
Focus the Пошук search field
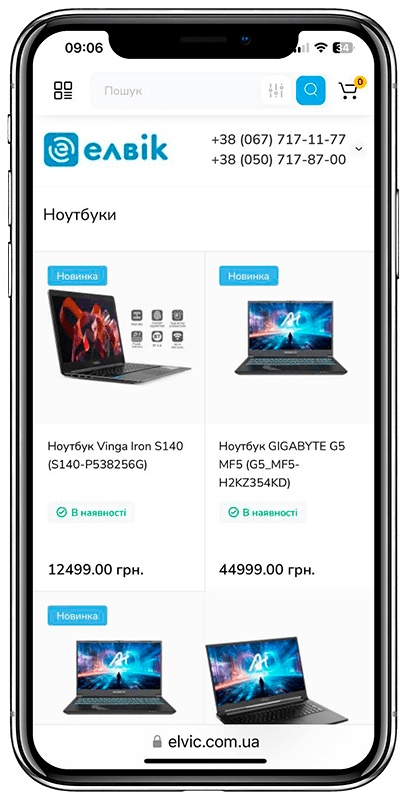pyautogui.click(x=176, y=91)
